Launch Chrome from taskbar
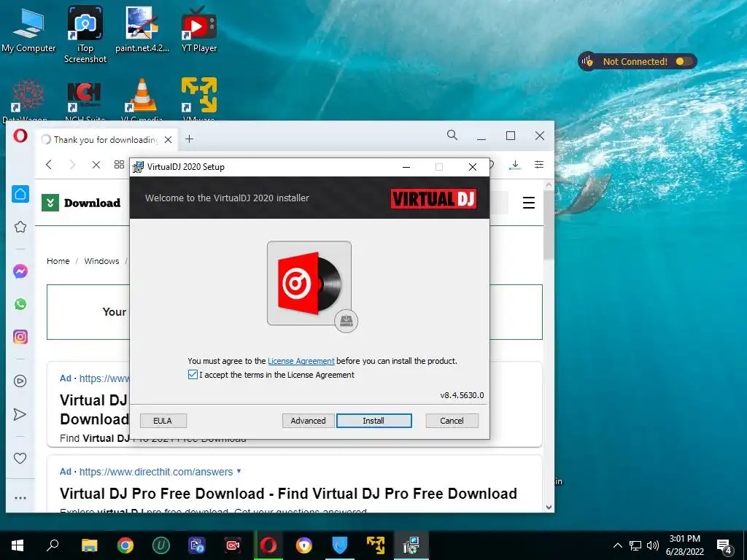The width and height of the screenshot is (747, 560). [125, 545]
